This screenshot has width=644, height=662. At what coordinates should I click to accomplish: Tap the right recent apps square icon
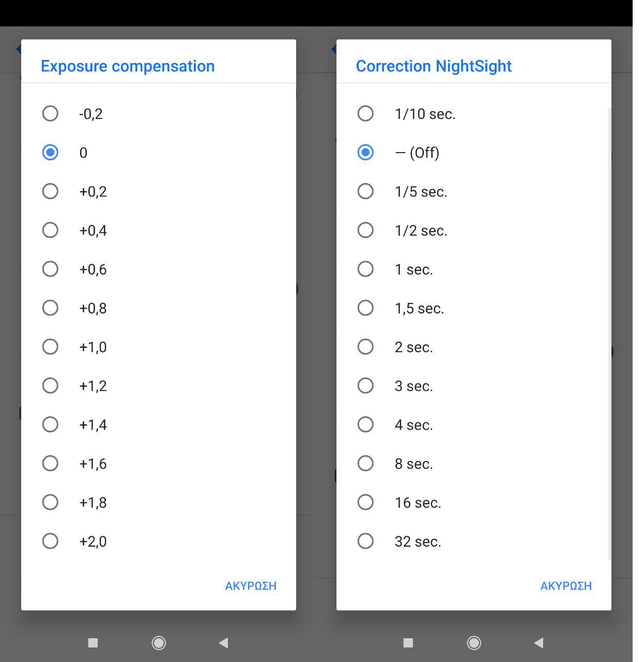pyautogui.click(x=408, y=643)
